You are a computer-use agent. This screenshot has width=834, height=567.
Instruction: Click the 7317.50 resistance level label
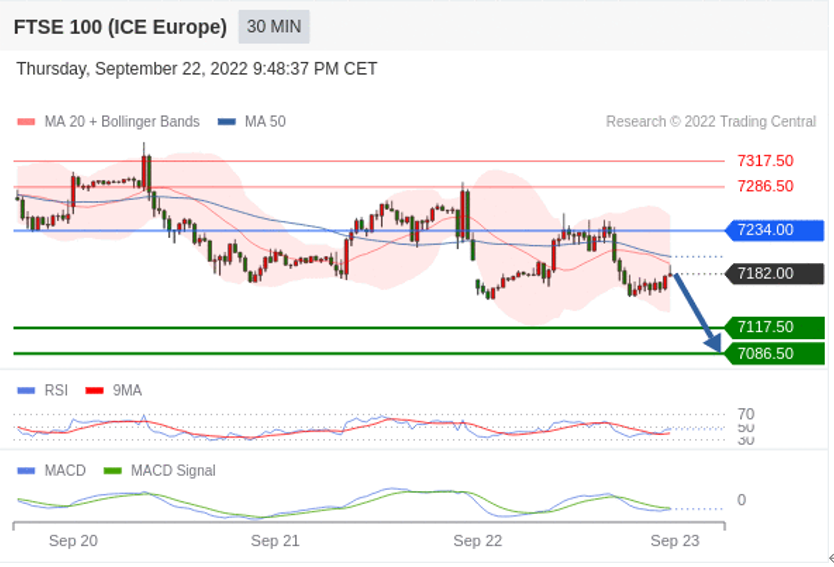[x=765, y=161]
